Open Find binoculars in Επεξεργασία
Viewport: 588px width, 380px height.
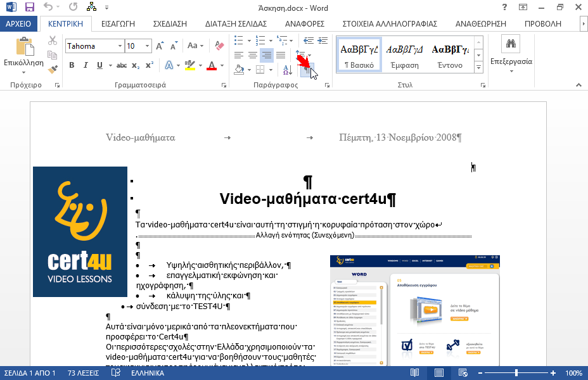[x=511, y=44]
